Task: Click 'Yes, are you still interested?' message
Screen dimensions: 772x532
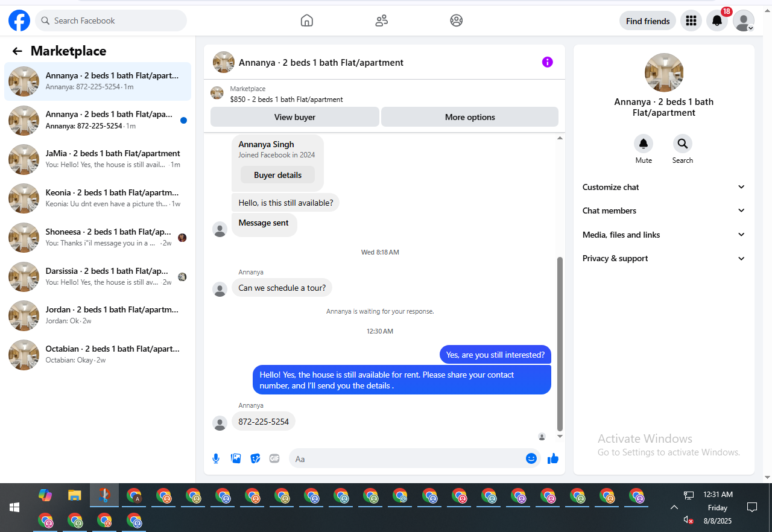Action: (495, 355)
